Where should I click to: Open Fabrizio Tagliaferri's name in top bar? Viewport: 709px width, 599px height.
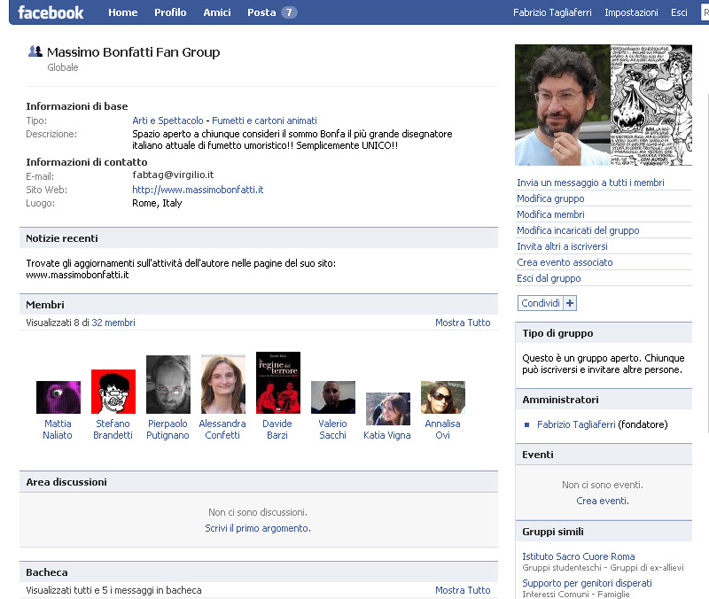tap(552, 13)
